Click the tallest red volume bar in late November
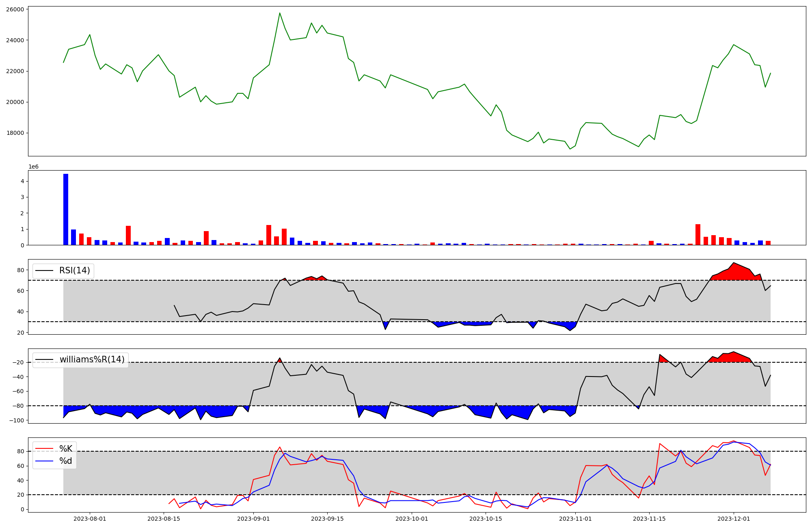The image size is (812, 528). 698,234
